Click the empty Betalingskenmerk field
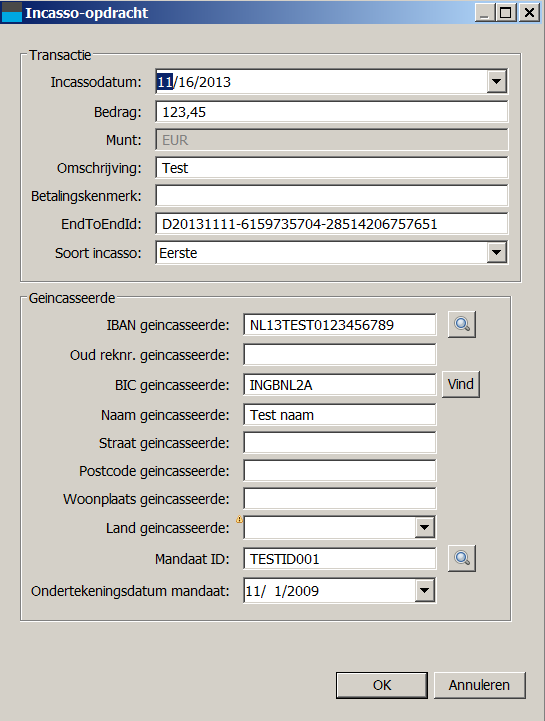 coord(332,196)
